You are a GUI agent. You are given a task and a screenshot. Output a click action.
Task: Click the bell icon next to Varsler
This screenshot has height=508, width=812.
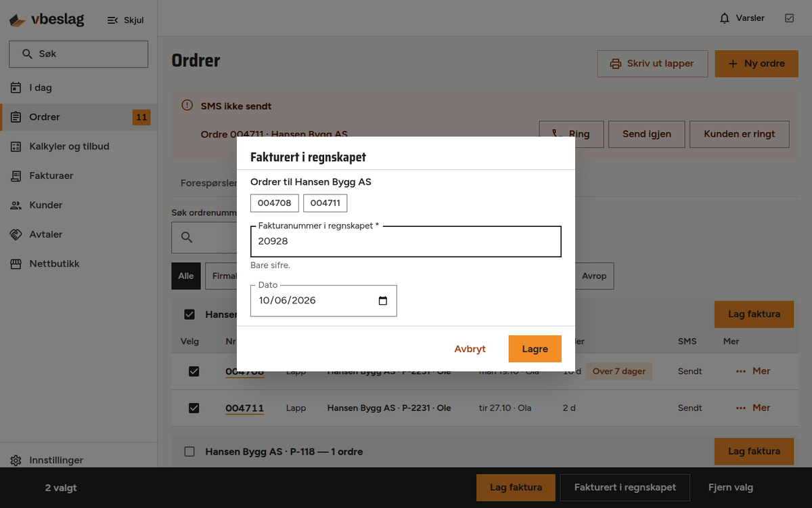pyautogui.click(x=725, y=18)
